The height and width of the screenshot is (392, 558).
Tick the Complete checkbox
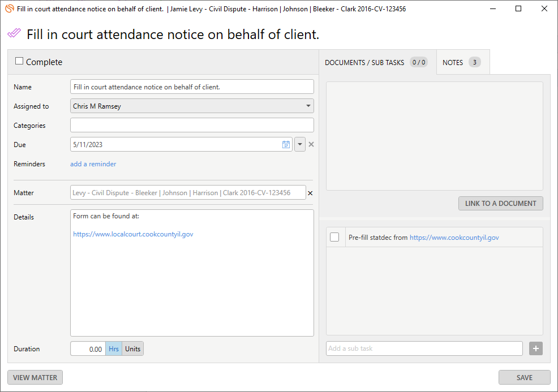tap(19, 61)
